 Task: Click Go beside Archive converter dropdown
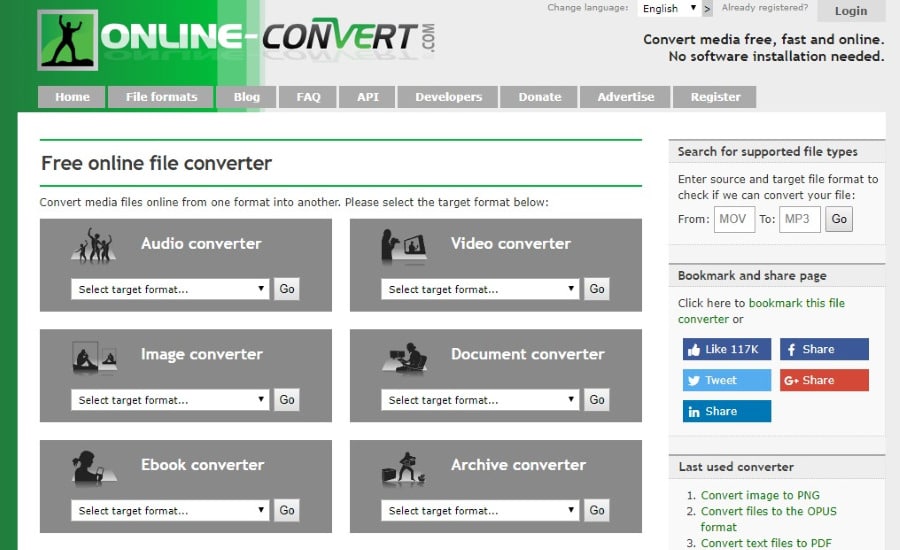point(596,510)
